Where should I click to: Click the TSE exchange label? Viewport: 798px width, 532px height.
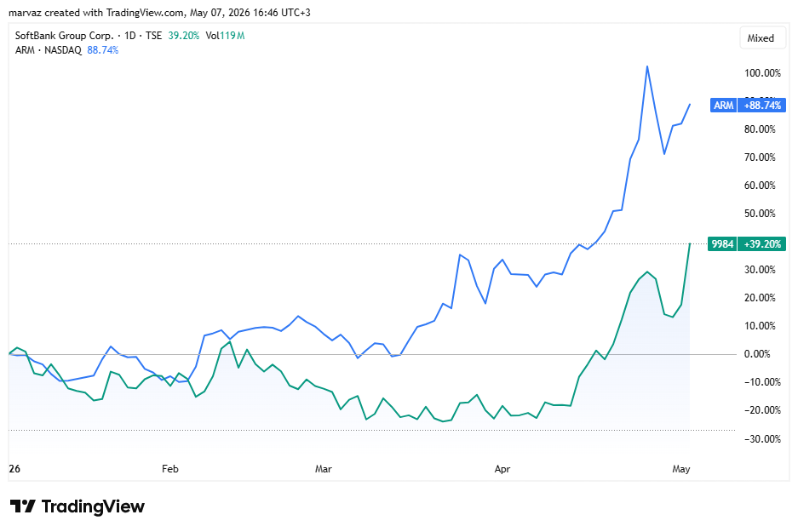153,36
